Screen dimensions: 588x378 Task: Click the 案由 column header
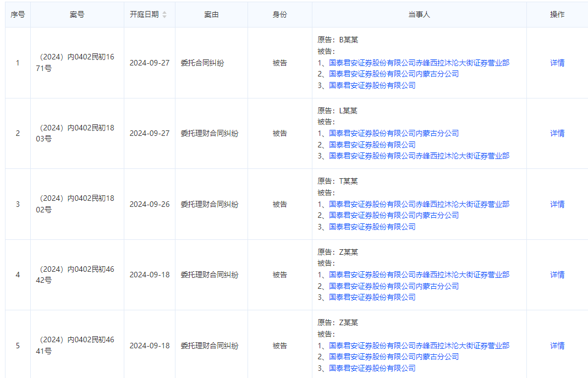coord(211,15)
